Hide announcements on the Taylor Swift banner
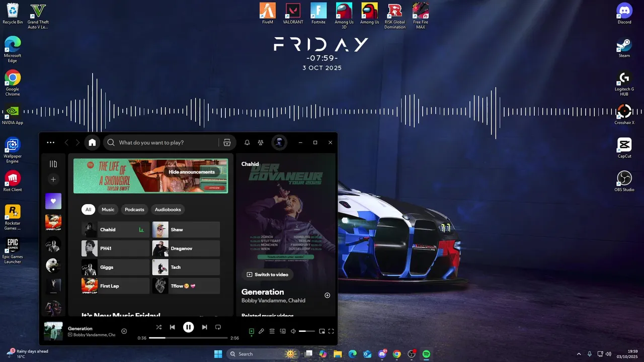 (191, 172)
